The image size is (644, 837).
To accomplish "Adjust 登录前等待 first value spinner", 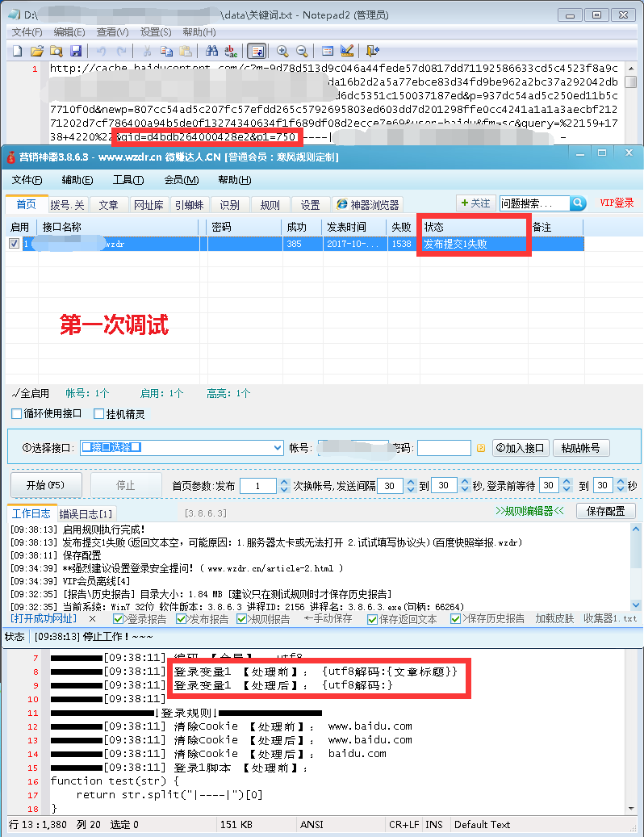I will coord(567,485).
